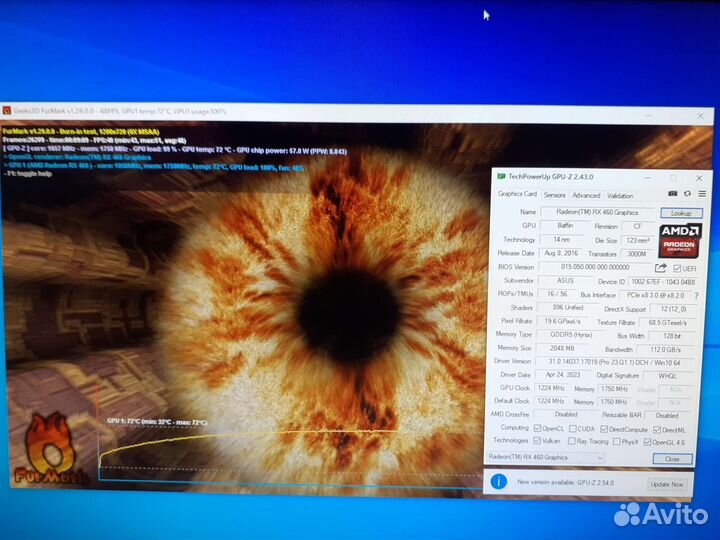Switch to the Sensors tab

pyautogui.click(x=554, y=195)
